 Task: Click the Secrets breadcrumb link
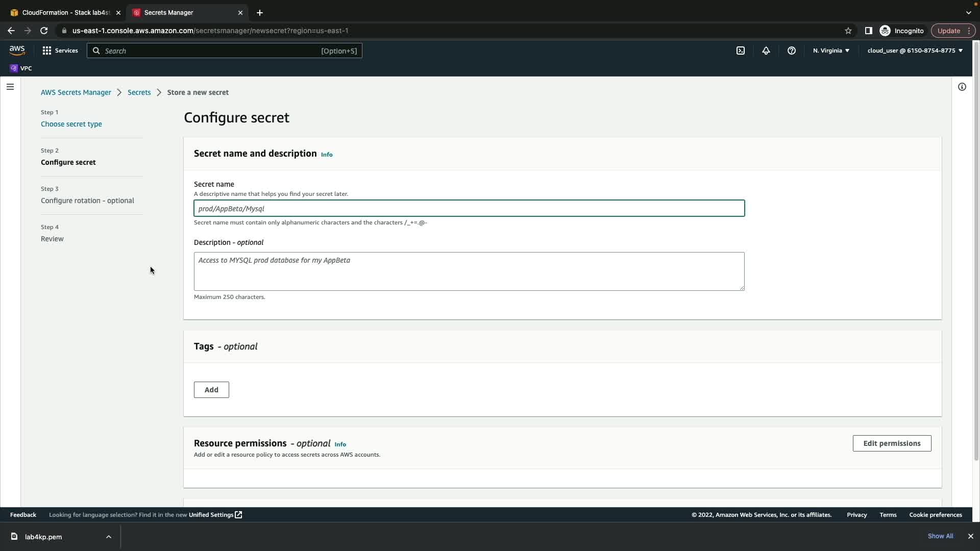pos(139,92)
